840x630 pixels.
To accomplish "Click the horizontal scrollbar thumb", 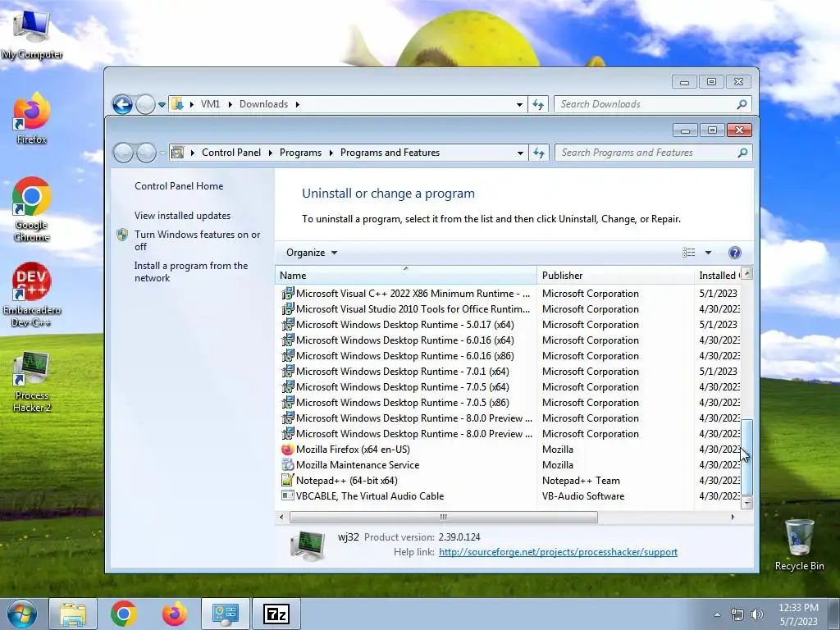I will coord(444,517).
